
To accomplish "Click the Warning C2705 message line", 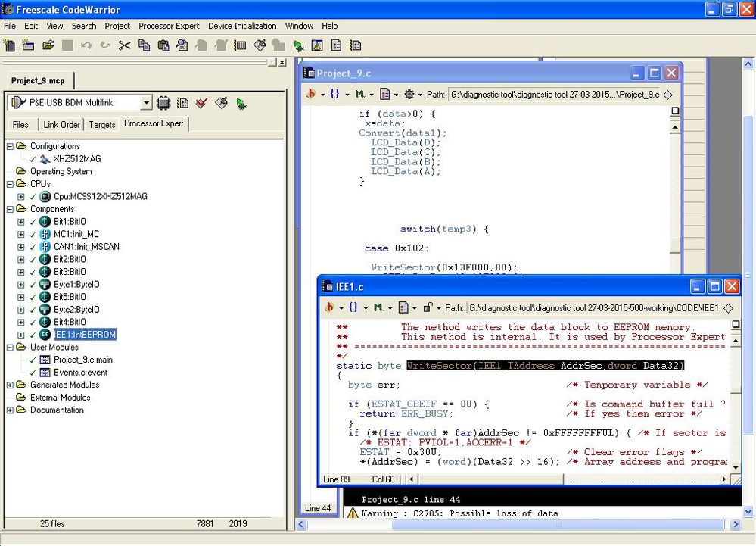I will point(460,513).
